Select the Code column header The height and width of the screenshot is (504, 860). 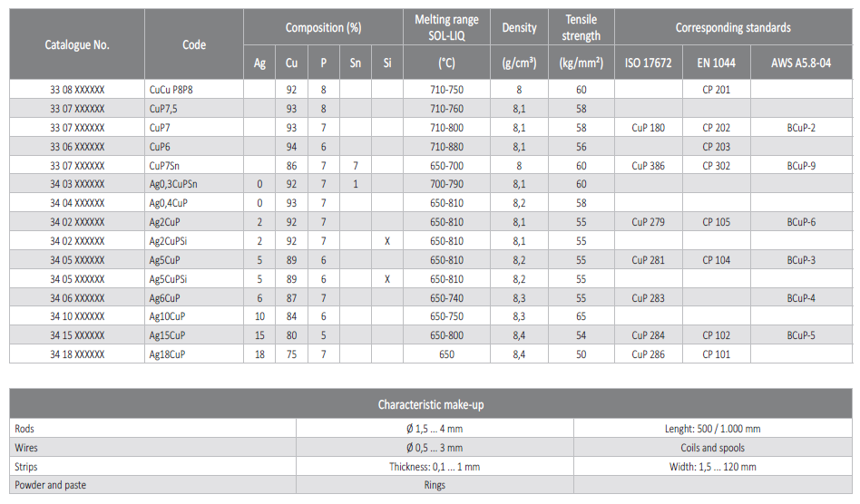click(x=194, y=44)
